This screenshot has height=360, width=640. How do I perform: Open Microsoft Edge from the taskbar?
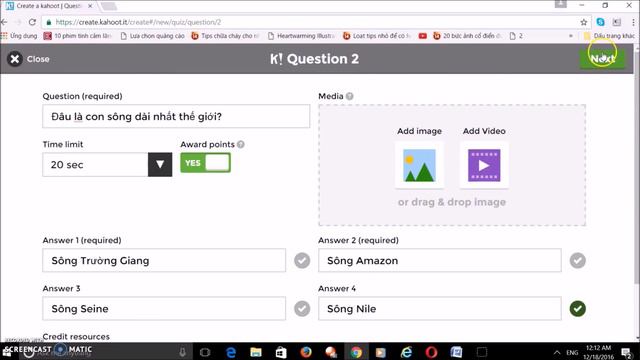coord(231,352)
